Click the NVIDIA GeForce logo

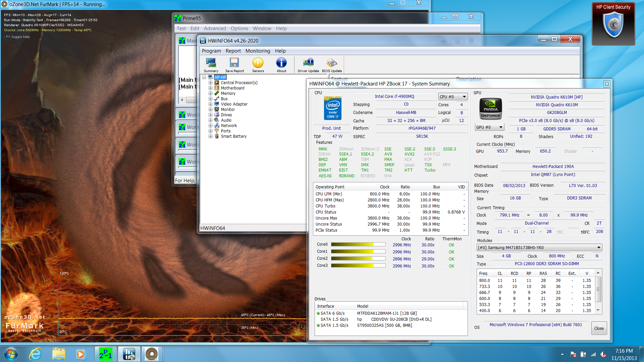491,109
